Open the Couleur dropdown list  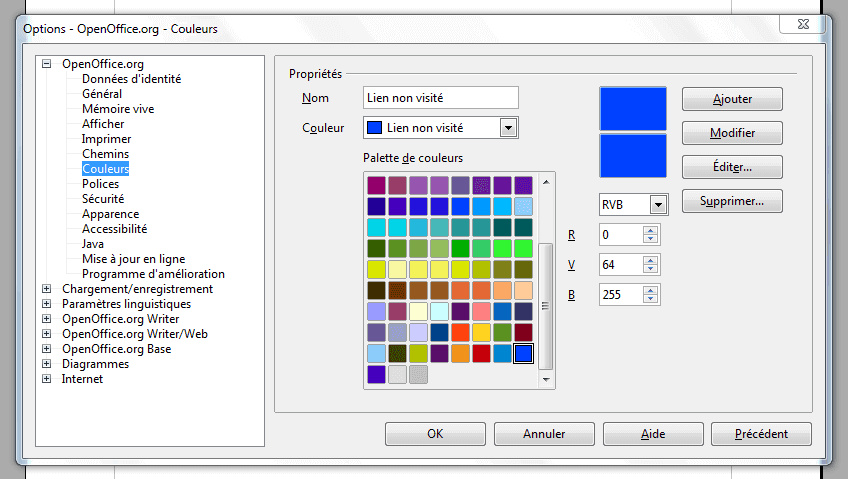click(x=508, y=128)
